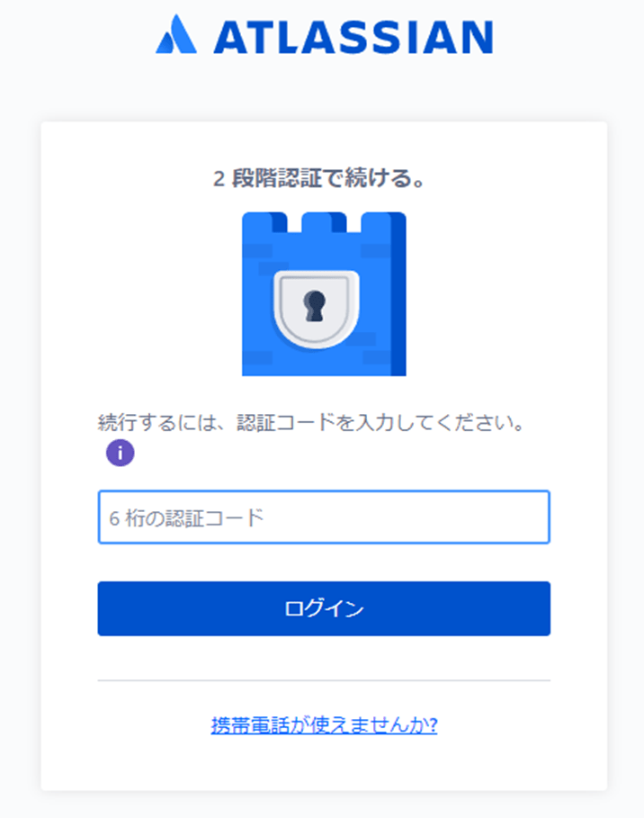
Task: Click the purple info icon
Action: coord(120,453)
